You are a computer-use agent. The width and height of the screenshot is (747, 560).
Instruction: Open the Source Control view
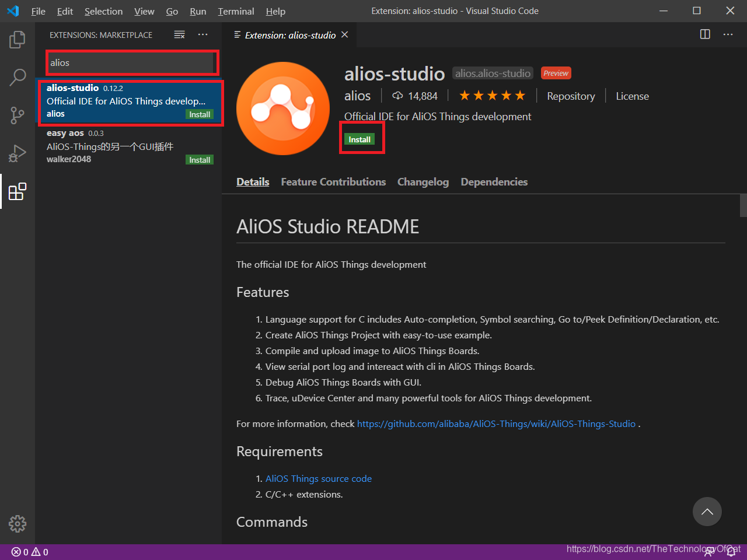18,115
